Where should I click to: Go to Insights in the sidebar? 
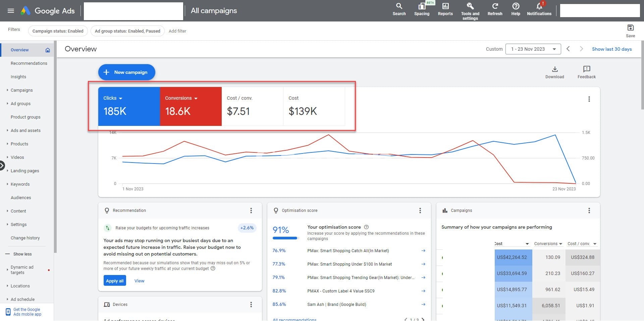click(x=18, y=77)
